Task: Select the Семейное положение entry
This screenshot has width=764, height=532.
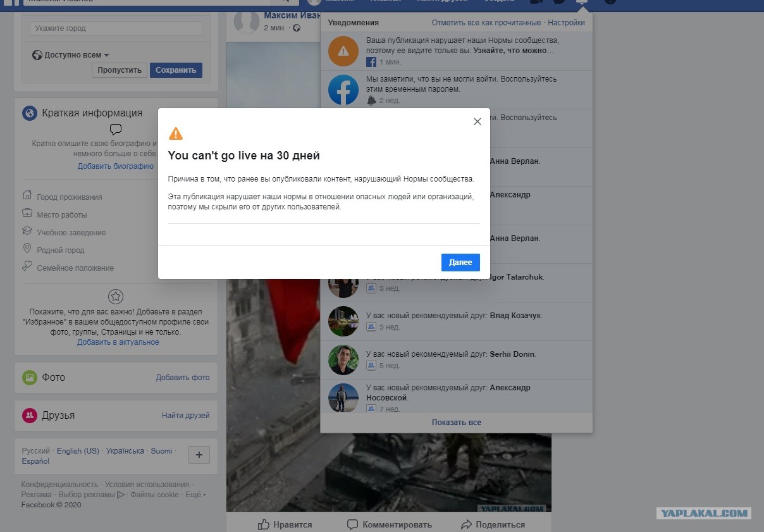Action: (x=75, y=268)
